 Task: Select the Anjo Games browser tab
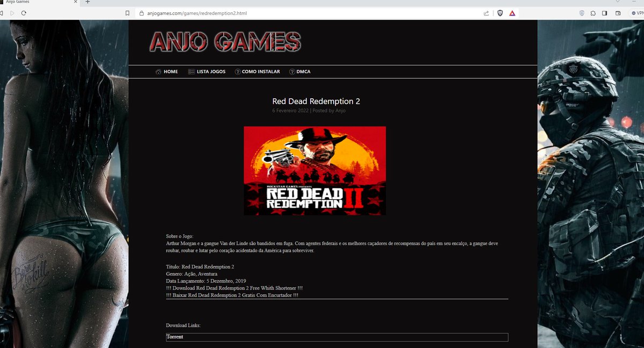point(40,2)
